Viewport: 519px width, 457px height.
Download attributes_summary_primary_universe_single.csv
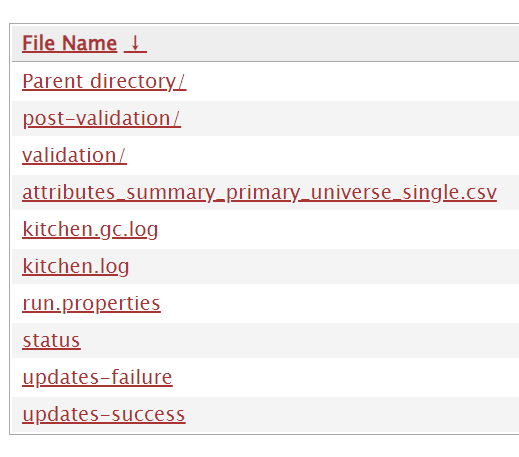259,193
